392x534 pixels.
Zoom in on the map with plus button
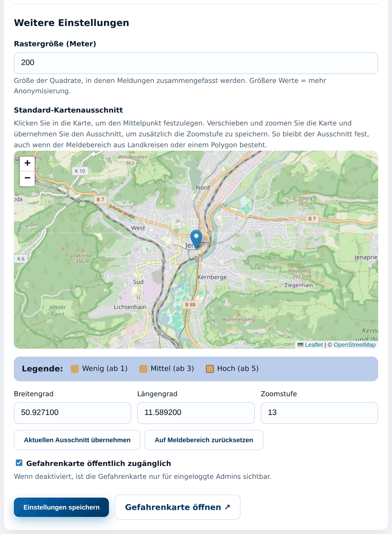pyautogui.click(x=27, y=163)
